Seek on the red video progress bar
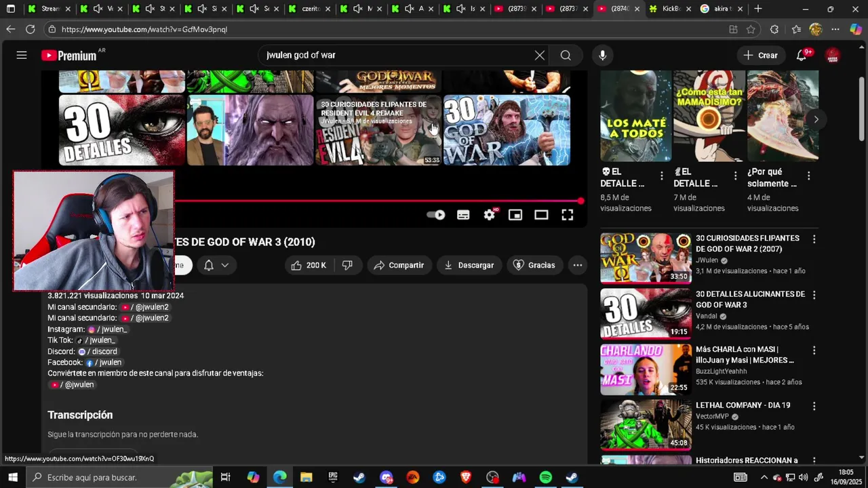The width and height of the screenshot is (868, 488). [x=378, y=201]
